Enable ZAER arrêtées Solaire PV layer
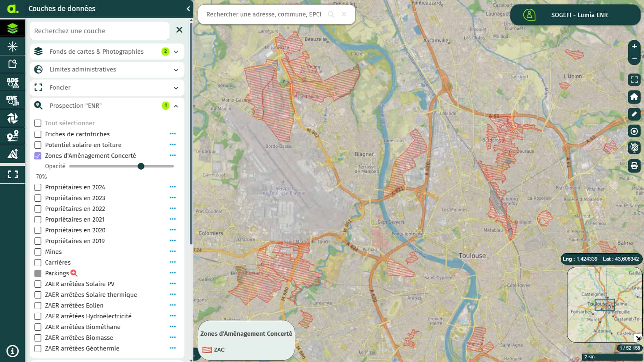The width and height of the screenshot is (644, 362). pos(38,284)
